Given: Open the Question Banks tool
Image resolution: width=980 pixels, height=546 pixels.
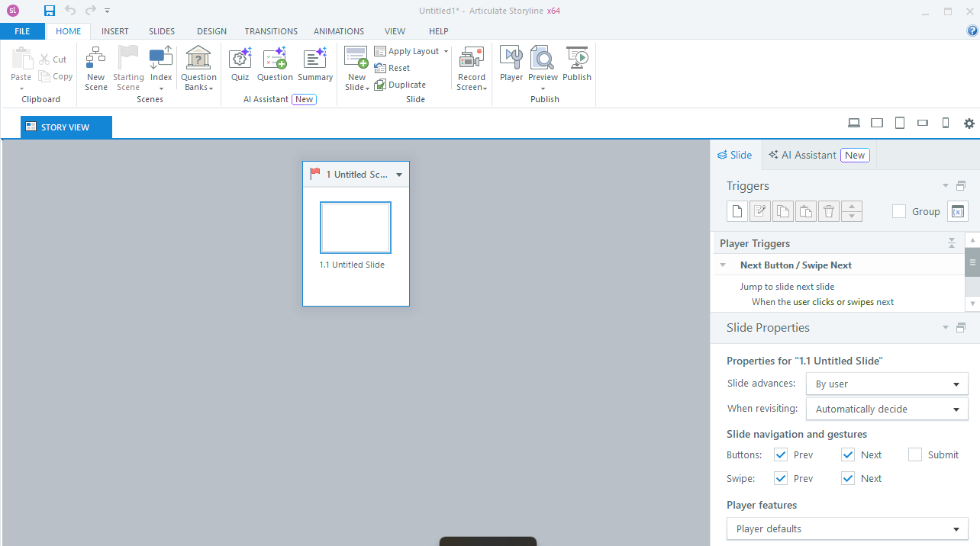Looking at the screenshot, I should [x=198, y=67].
